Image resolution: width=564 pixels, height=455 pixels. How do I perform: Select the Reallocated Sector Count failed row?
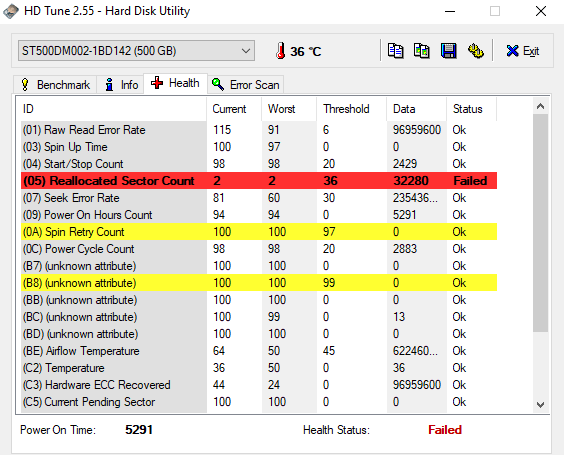point(259,181)
